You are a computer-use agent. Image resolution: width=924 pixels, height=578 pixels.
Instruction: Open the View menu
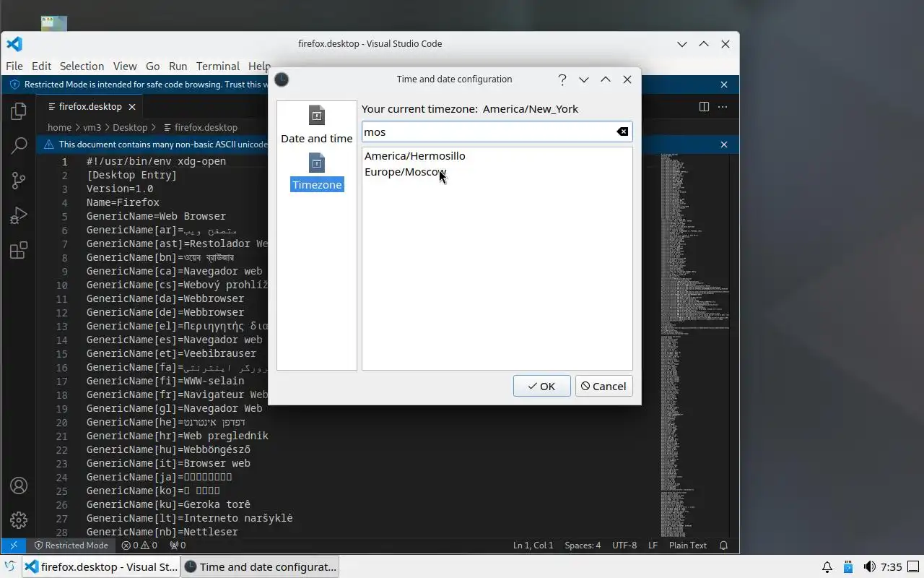[125, 66]
